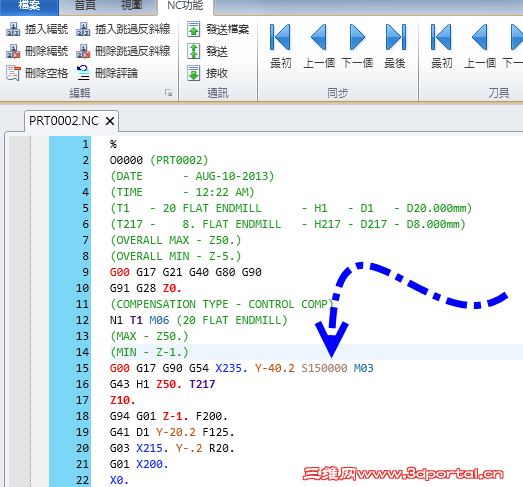Click "X200." on line 21
The image size is (523, 487).
[x=152, y=464]
